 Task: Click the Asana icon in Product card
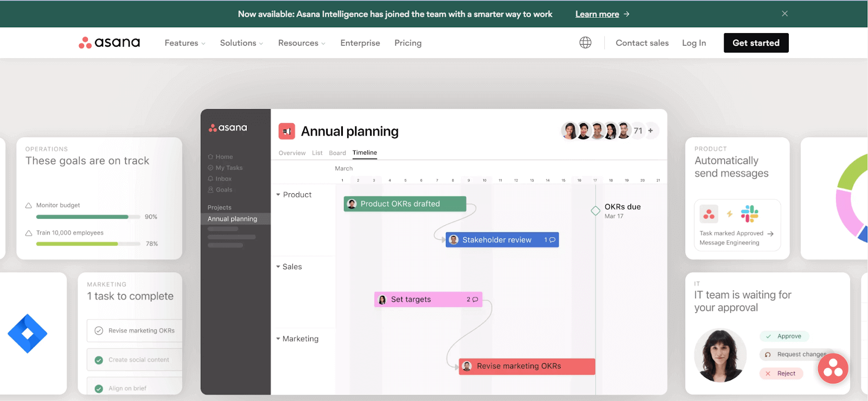pyautogui.click(x=709, y=214)
